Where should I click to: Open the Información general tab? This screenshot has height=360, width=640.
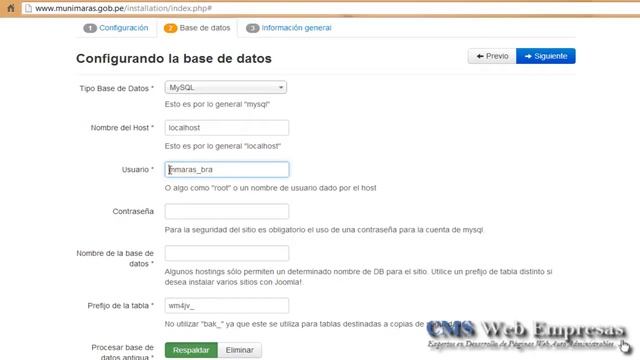pyautogui.click(x=296, y=28)
